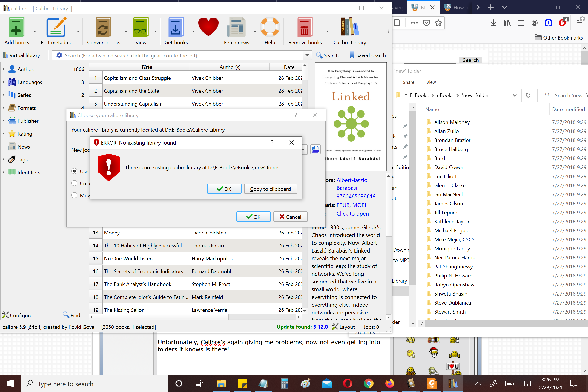588x392 pixels.
Task: Open the Share tab in File Explorer
Action: [x=409, y=82]
